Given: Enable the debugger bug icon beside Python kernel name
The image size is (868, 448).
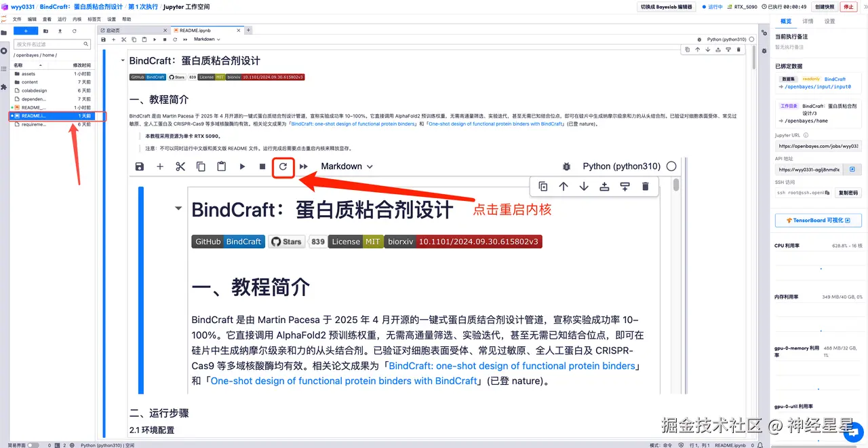Looking at the screenshot, I should (699, 39).
